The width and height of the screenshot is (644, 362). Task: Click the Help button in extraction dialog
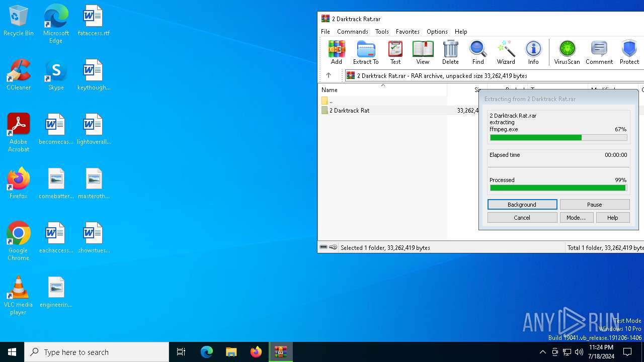(x=612, y=218)
